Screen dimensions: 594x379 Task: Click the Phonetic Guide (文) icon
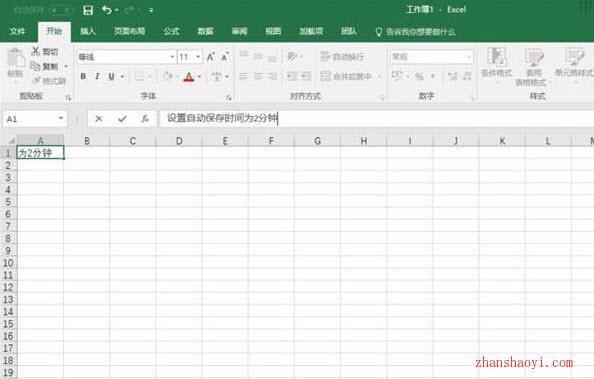click(x=217, y=77)
